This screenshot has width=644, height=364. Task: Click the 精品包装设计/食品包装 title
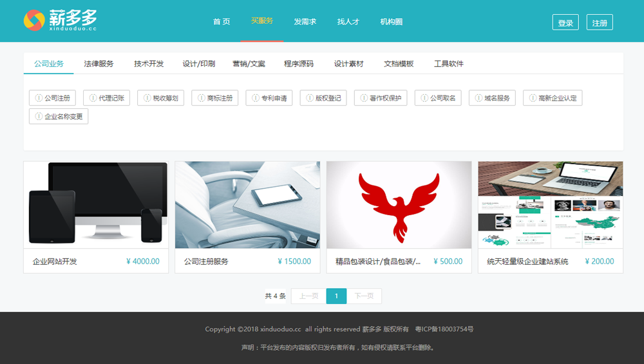pyautogui.click(x=378, y=262)
